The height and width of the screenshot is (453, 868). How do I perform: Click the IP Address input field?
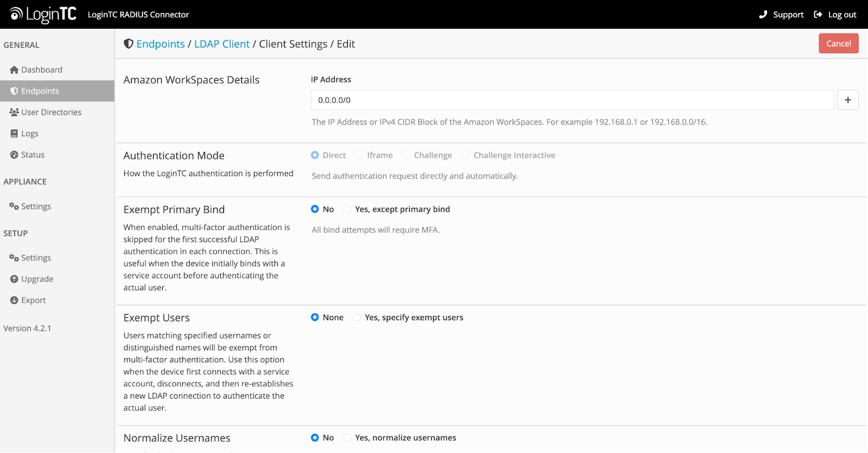pos(572,100)
